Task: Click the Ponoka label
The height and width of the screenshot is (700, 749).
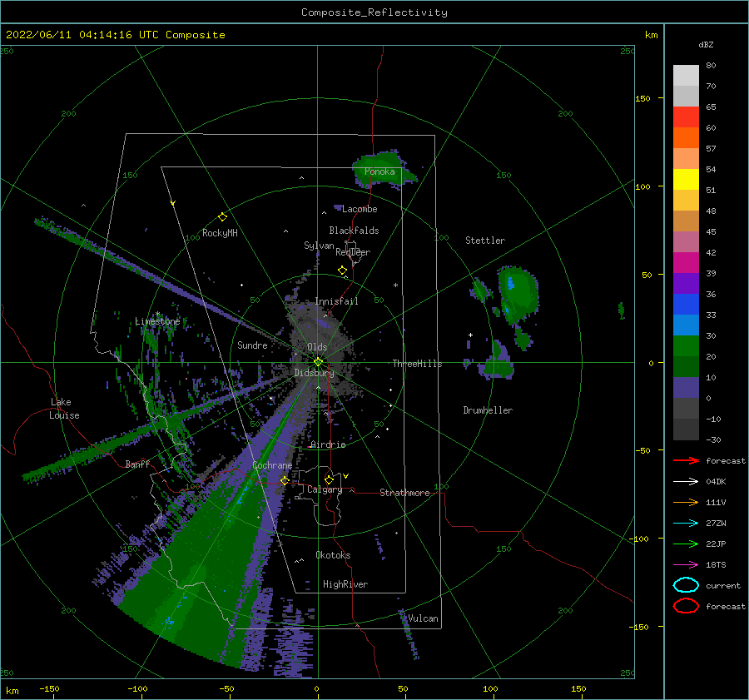Action: tap(379, 171)
